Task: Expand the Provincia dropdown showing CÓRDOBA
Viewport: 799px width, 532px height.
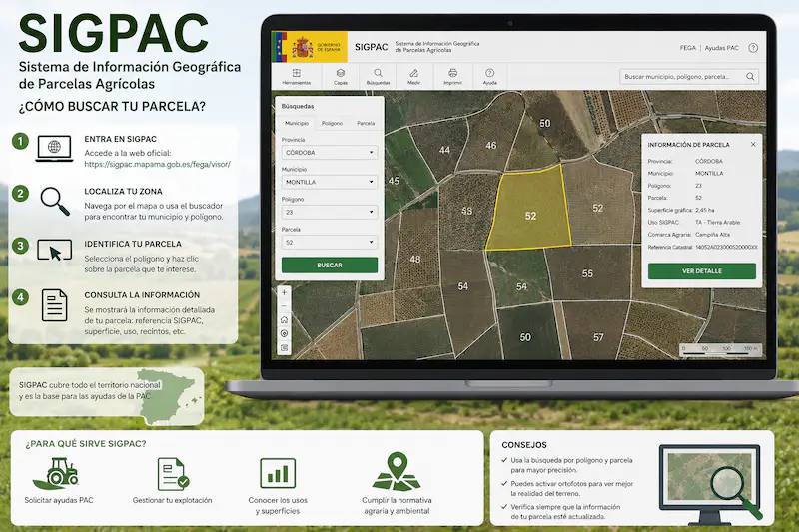Action: pos(330,153)
